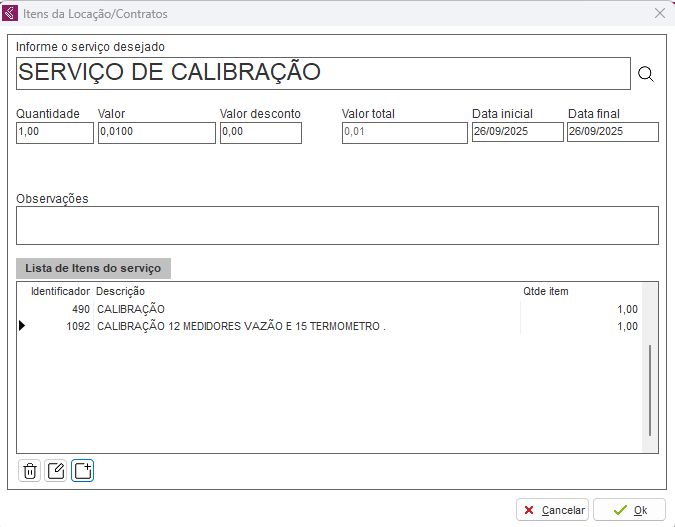Click the Valor desconto field
The image size is (675, 527).
(x=260, y=132)
